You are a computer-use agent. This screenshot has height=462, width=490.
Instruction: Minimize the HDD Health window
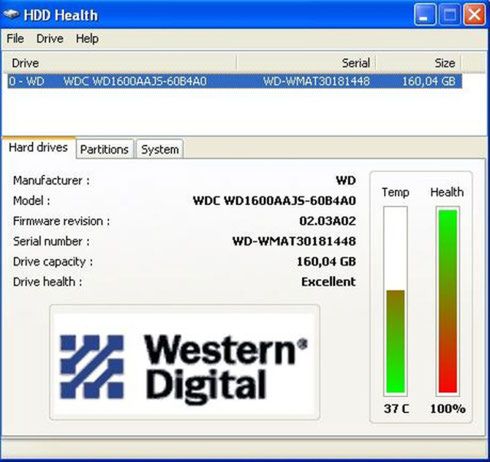(425, 15)
